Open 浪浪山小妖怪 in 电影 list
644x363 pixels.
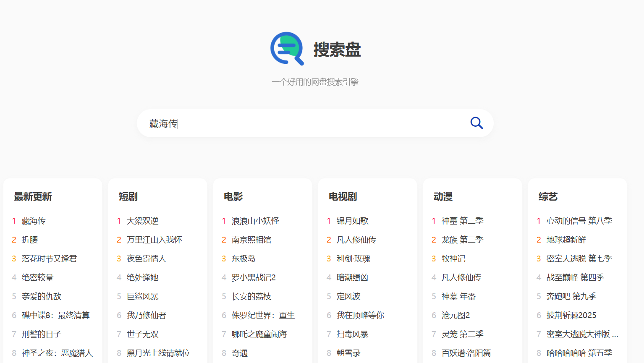pos(255,221)
